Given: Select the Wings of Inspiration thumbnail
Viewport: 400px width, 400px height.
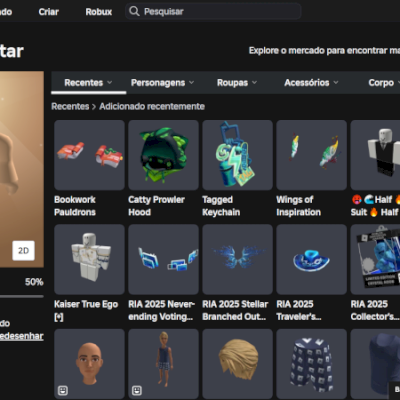Looking at the screenshot, I should [311, 155].
